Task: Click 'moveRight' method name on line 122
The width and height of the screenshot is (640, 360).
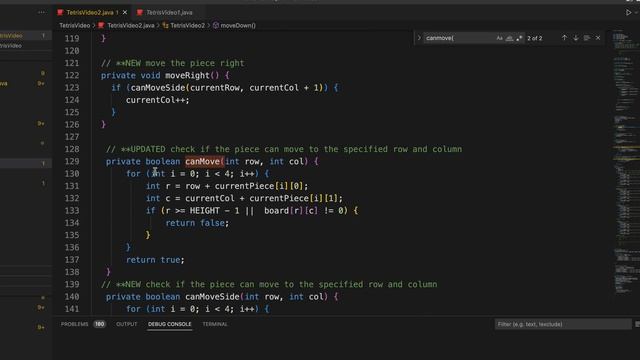Action: (x=187, y=76)
